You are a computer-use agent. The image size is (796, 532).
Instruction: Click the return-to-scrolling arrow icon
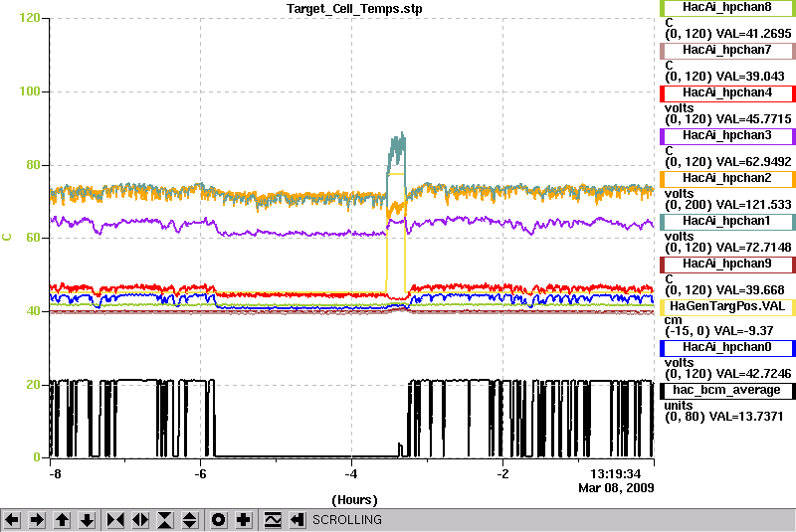pyautogui.click(x=298, y=520)
